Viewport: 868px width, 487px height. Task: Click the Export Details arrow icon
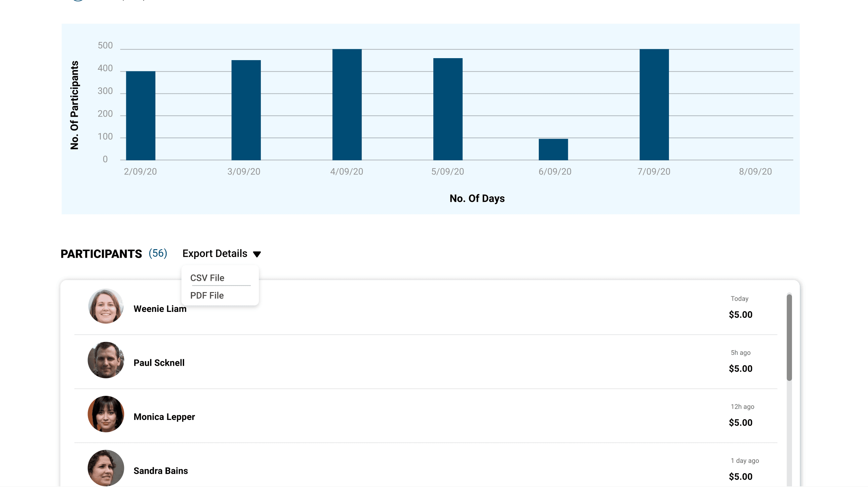point(257,254)
